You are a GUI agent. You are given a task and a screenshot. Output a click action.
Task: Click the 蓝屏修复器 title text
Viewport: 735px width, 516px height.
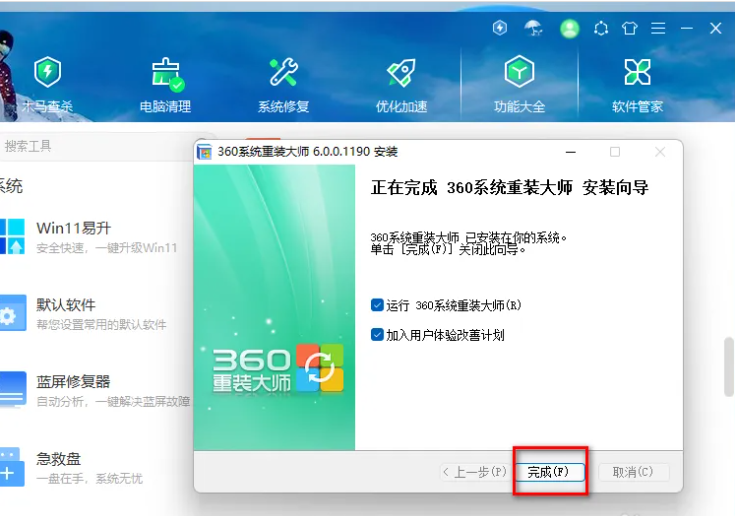tap(73, 381)
